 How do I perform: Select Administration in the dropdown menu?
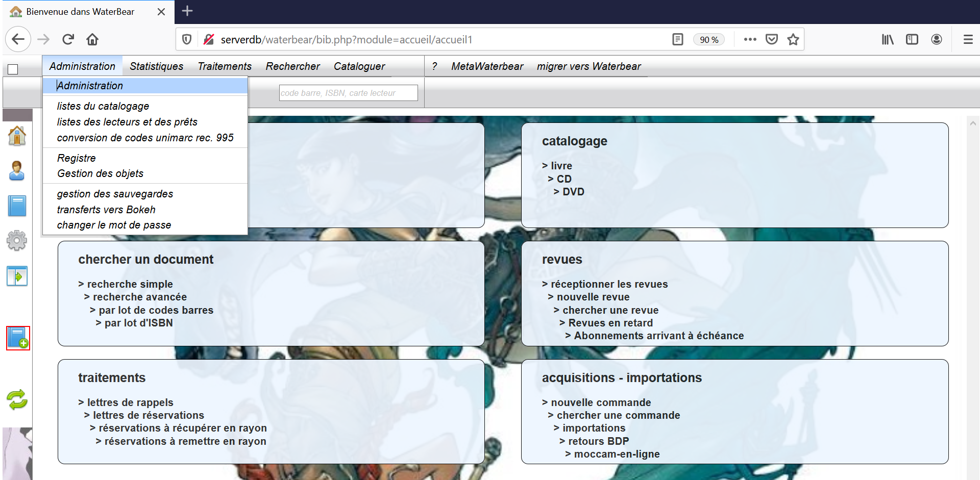[145, 86]
